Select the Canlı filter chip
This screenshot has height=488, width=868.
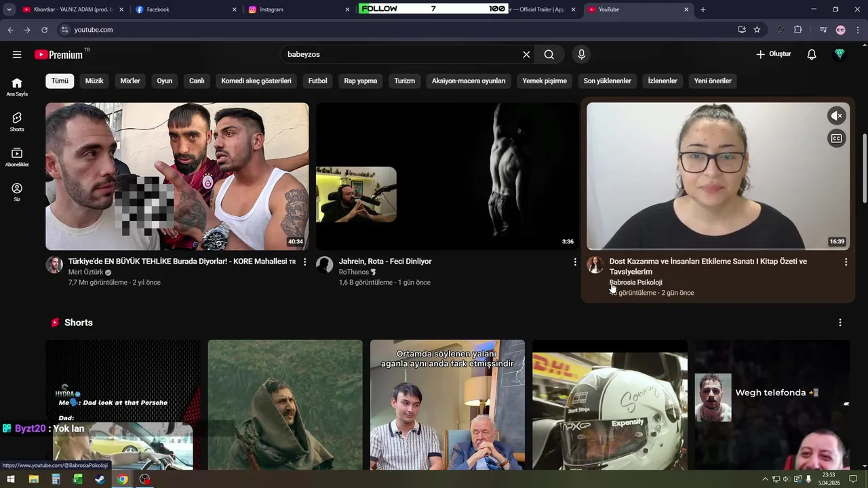[x=197, y=81]
